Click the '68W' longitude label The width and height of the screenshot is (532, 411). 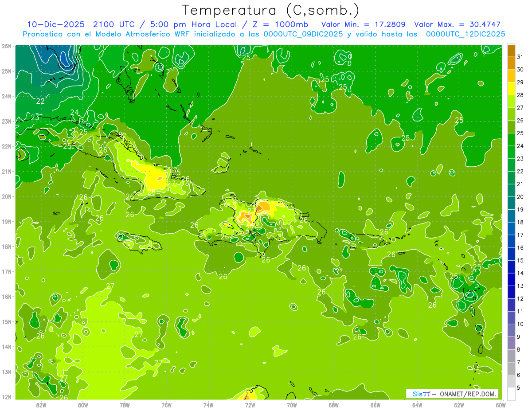click(334, 405)
